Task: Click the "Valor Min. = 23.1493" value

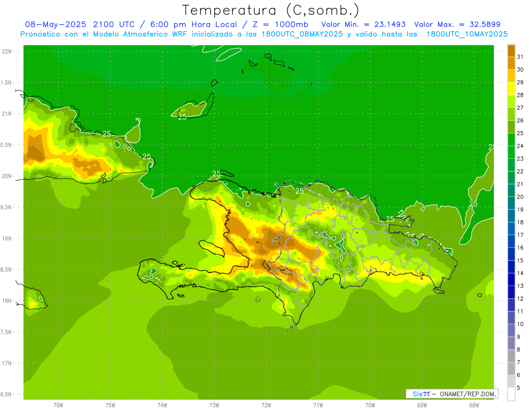Action: tap(364, 24)
